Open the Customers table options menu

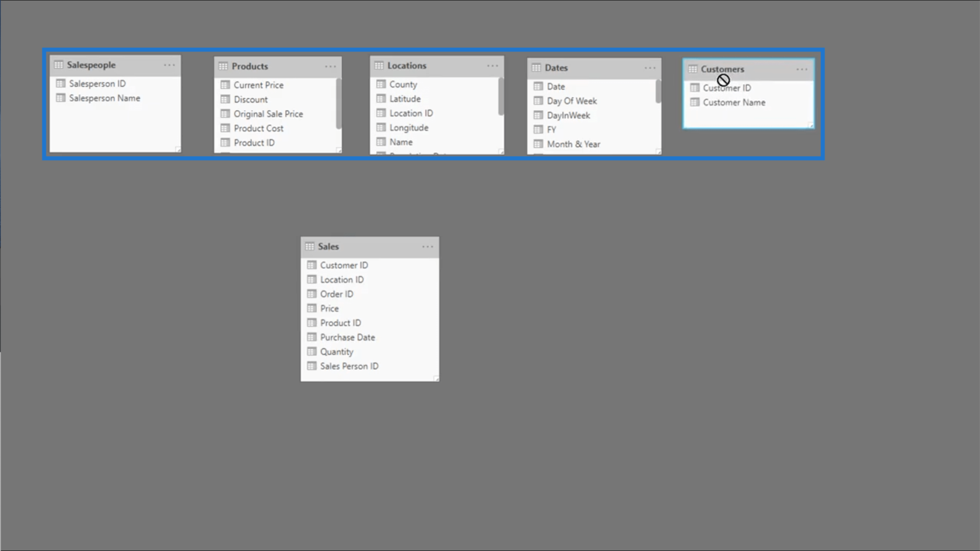[802, 69]
